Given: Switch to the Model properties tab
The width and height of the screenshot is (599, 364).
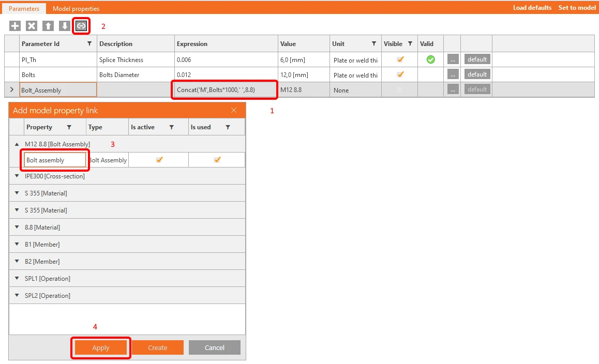Looking at the screenshot, I should [76, 8].
